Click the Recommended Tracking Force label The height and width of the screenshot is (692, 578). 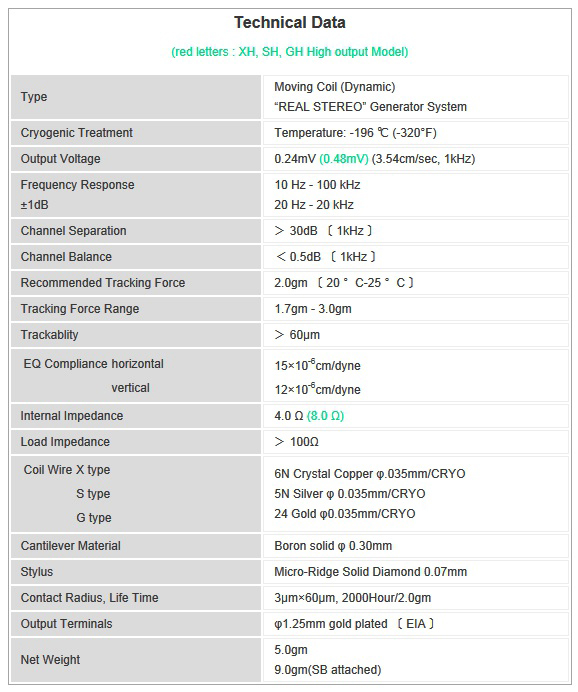click(103, 283)
